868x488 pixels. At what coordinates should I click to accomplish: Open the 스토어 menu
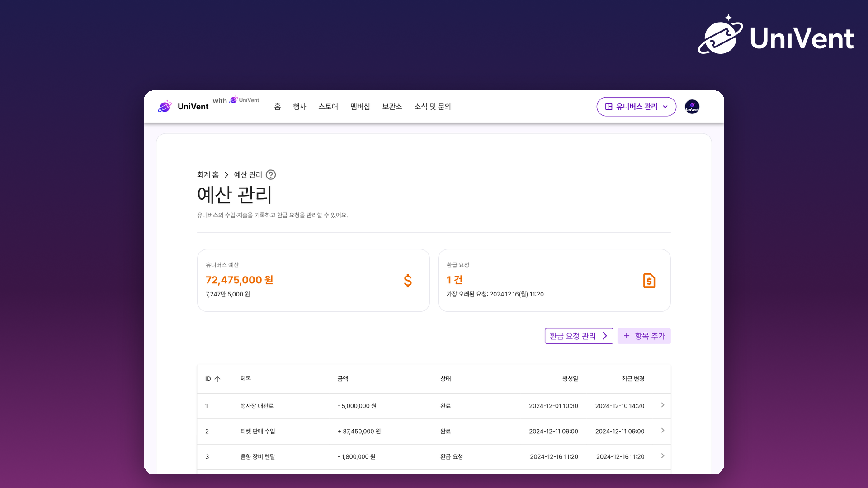pos(328,107)
